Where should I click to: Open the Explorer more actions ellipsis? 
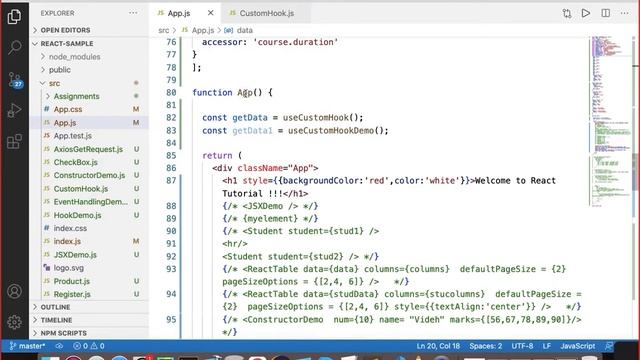point(133,13)
